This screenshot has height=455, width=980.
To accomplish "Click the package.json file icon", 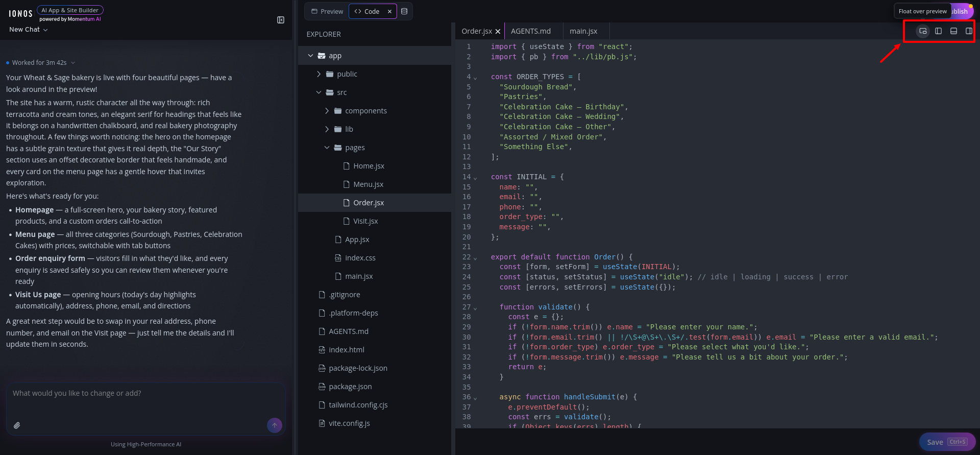I will pyautogui.click(x=322, y=387).
